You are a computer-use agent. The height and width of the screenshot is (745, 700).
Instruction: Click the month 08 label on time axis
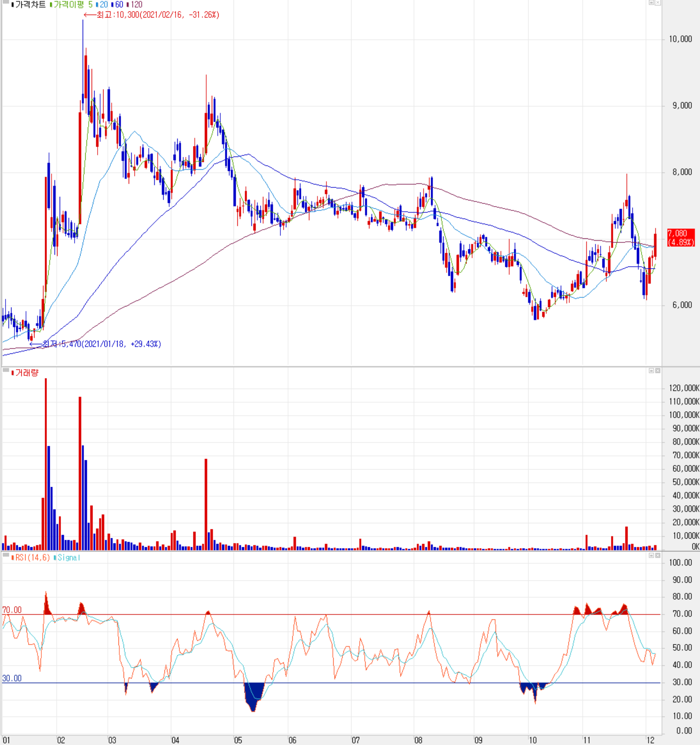tap(418, 740)
